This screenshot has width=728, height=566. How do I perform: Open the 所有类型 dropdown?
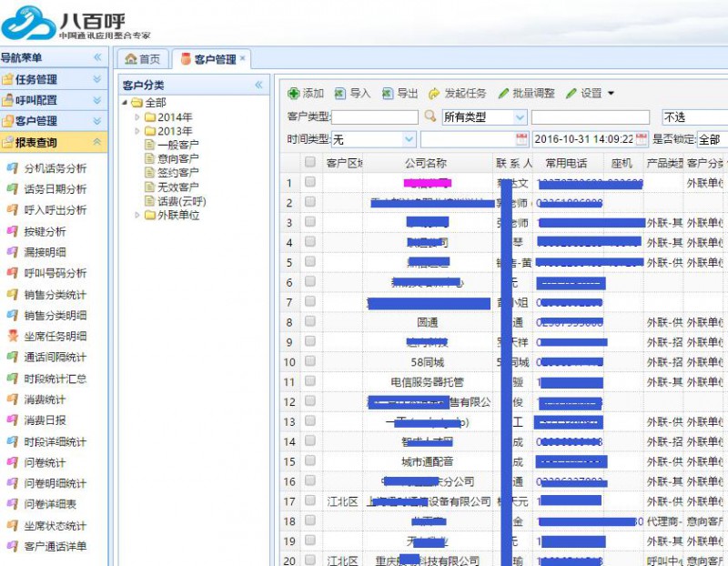(x=521, y=117)
